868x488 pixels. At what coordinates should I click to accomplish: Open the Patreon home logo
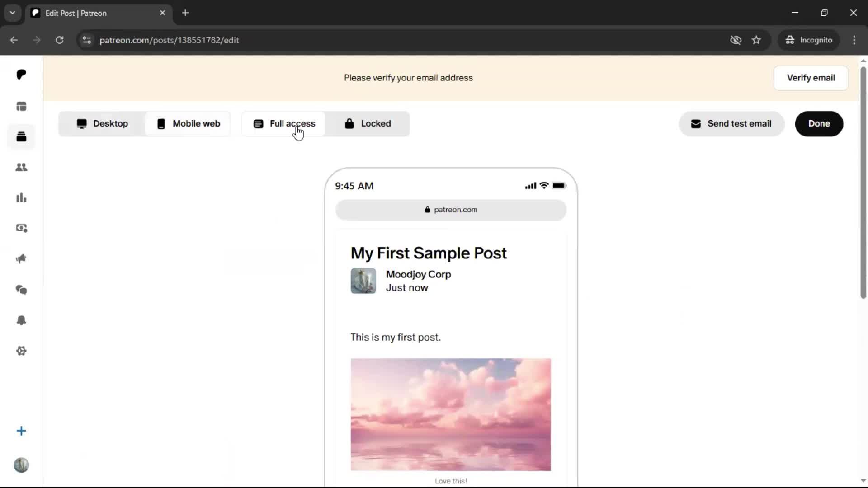pyautogui.click(x=21, y=75)
